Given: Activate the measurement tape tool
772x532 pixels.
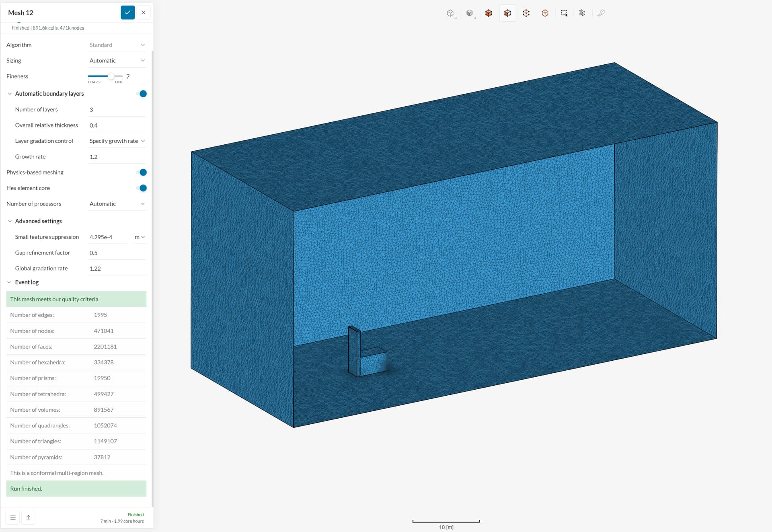Looking at the screenshot, I should 601,13.
